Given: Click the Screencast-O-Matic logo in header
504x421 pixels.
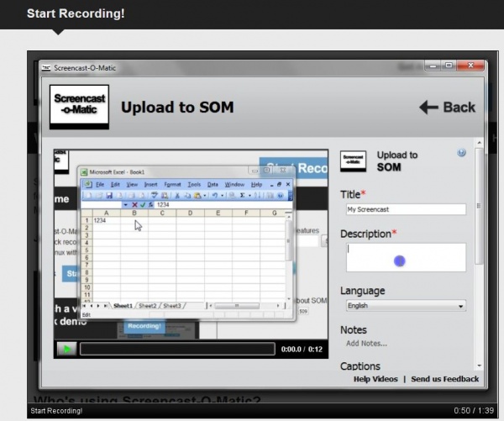Looking at the screenshot, I should 79,107.
